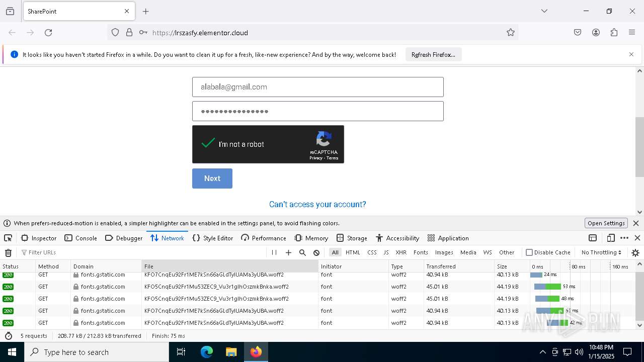Open request blocking icon

pyautogui.click(x=316, y=253)
